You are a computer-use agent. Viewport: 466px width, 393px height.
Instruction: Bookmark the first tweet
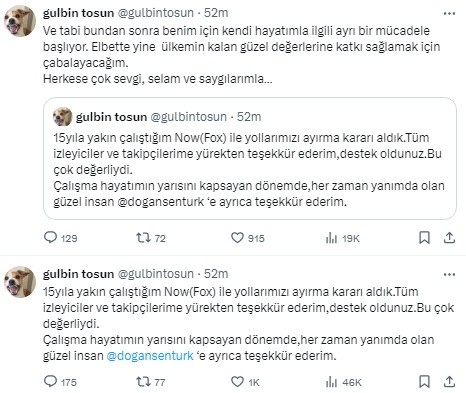coord(424,238)
